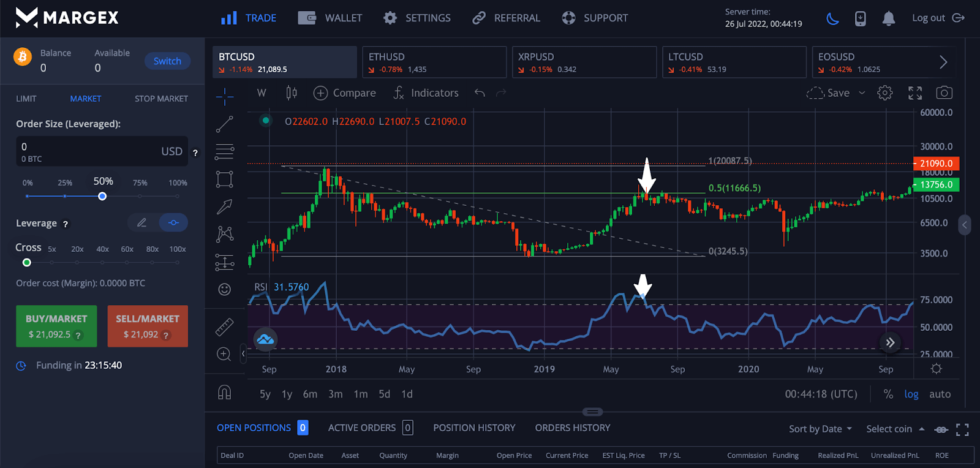Viewport: 980px width, 468px height.
Task: Enable auto scale on chart
Action: click(940, 394)
